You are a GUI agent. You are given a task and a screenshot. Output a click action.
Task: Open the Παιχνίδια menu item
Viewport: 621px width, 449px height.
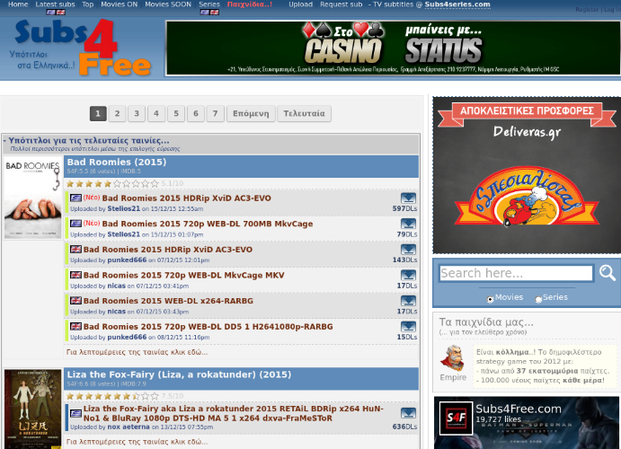click(250, 4)
